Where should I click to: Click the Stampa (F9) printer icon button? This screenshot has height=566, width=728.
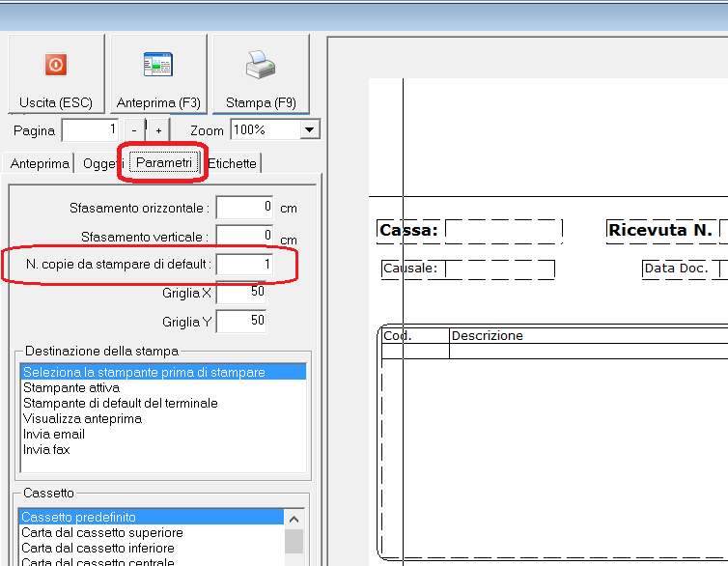tap(261, 74)
